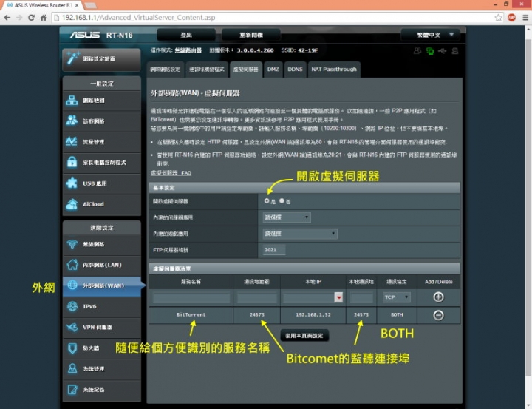532x409 pixels.
Task: Open the AiCloud sidebar icon
Action: click(72, 204)
